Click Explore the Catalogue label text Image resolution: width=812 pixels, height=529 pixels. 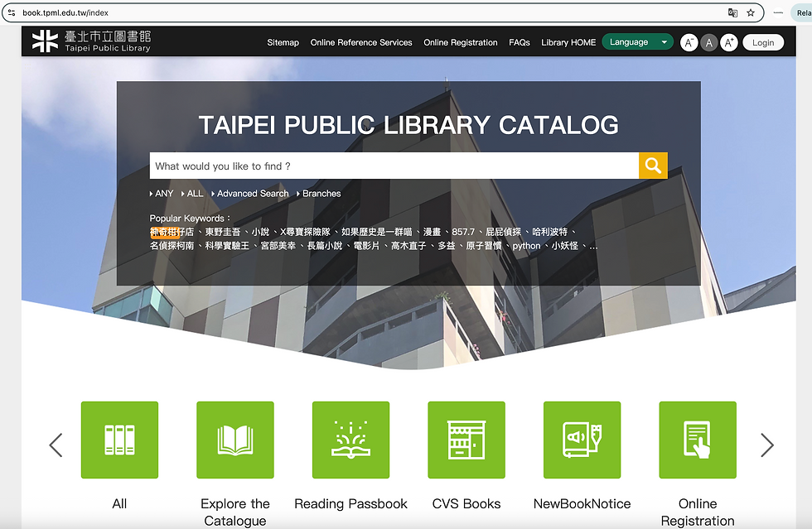235,512
